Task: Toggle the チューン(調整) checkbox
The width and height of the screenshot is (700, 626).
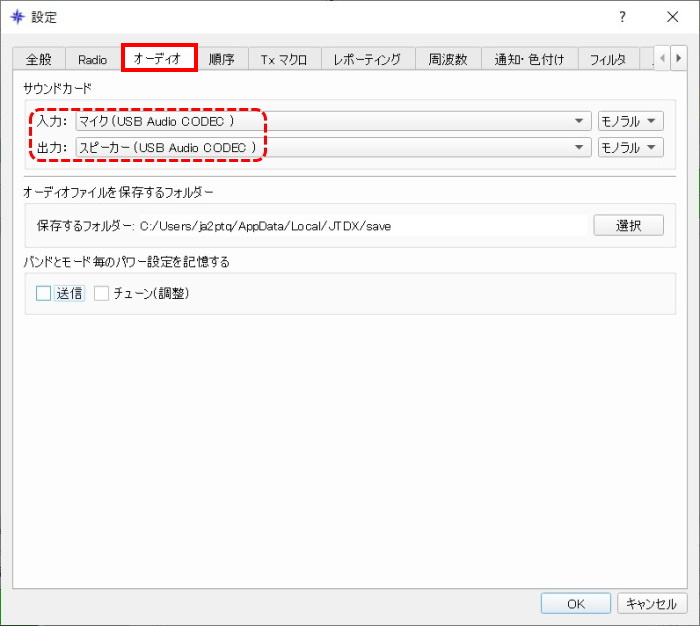Action: coord(101,293)
